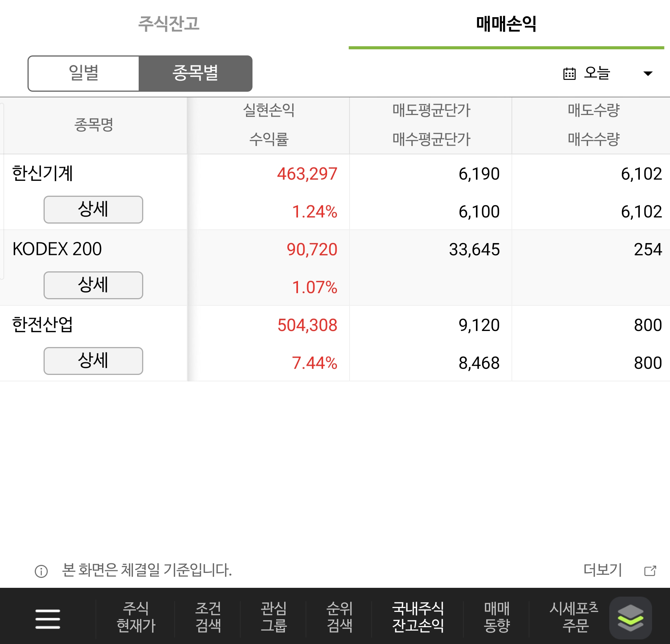670x644 pixels.
Task: Click sell average price 9,120
Action: coord(479,325)
